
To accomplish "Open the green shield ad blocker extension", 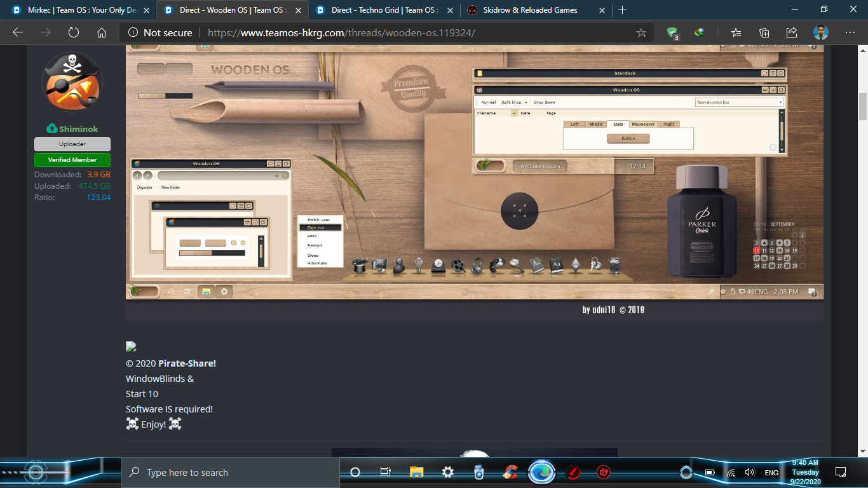I will pyautogui.click(x=673, y=33).
